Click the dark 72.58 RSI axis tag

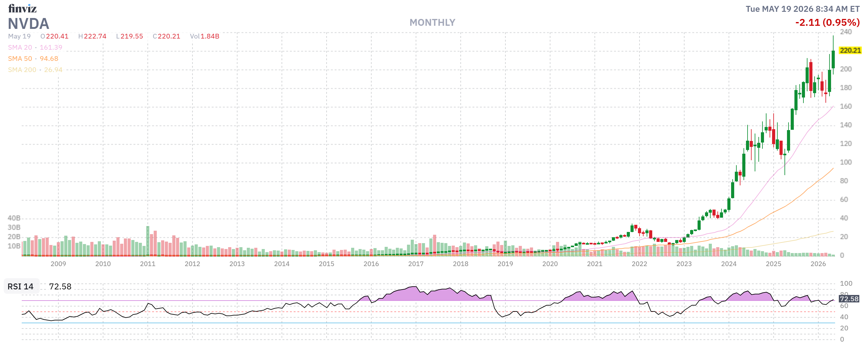pos(849,299)
